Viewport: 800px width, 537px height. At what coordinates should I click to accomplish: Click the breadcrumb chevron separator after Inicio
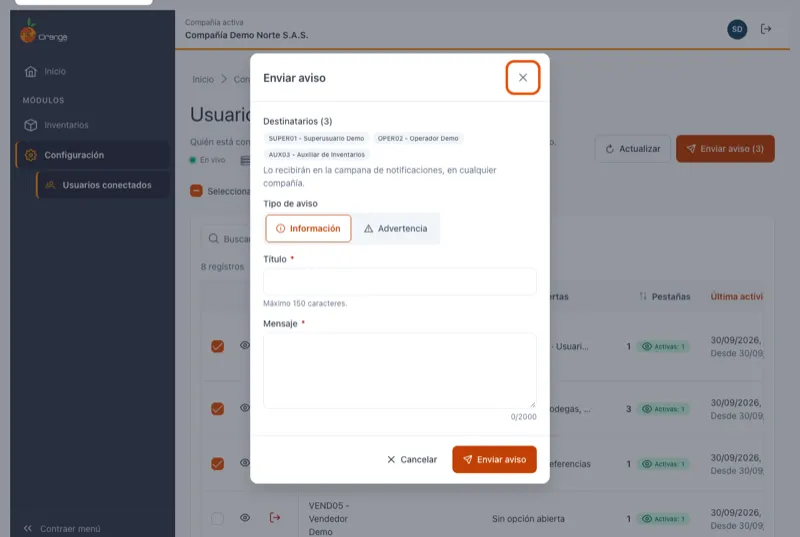pyautogui.click(x=224, y=79)
